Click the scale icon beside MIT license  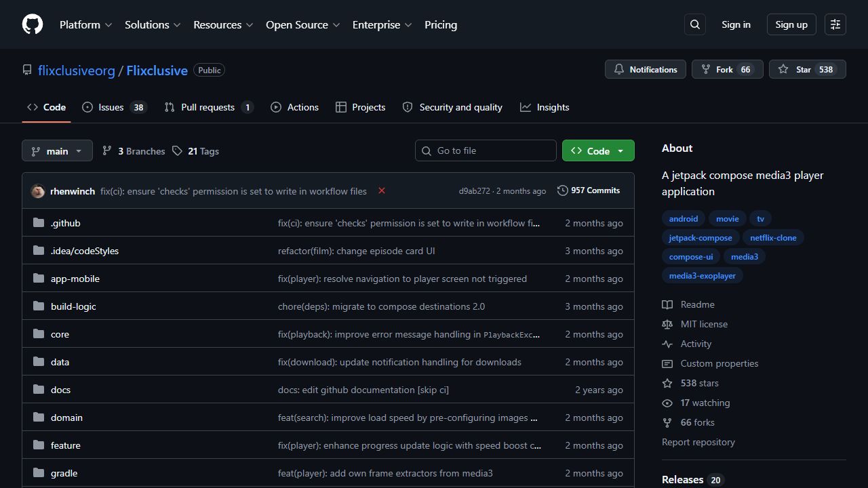[x=667, y=325]
